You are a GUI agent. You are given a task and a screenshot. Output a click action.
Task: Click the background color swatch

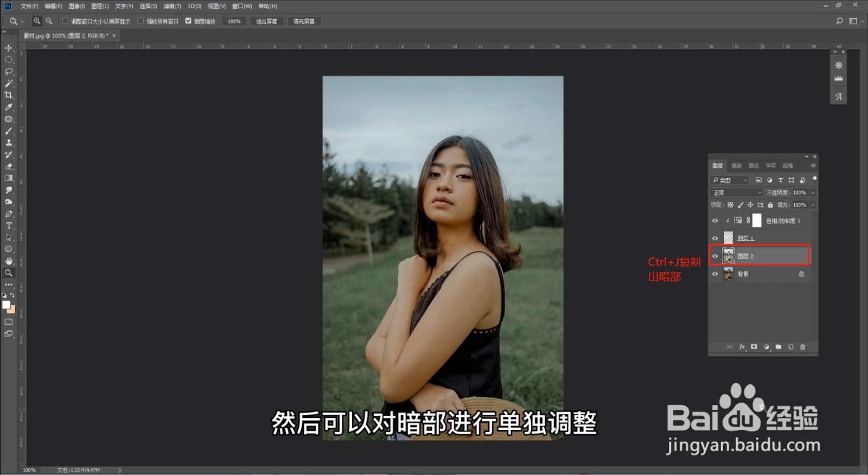pos(12,311)
